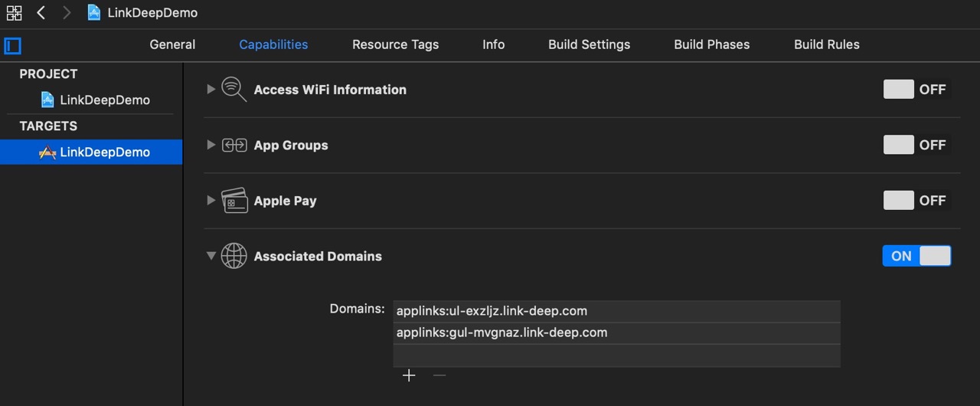Image resolution: width=980 pixels, height=406 pixels.
Task: Click the Associated Domains globe icon
Action: coord(234,256)
